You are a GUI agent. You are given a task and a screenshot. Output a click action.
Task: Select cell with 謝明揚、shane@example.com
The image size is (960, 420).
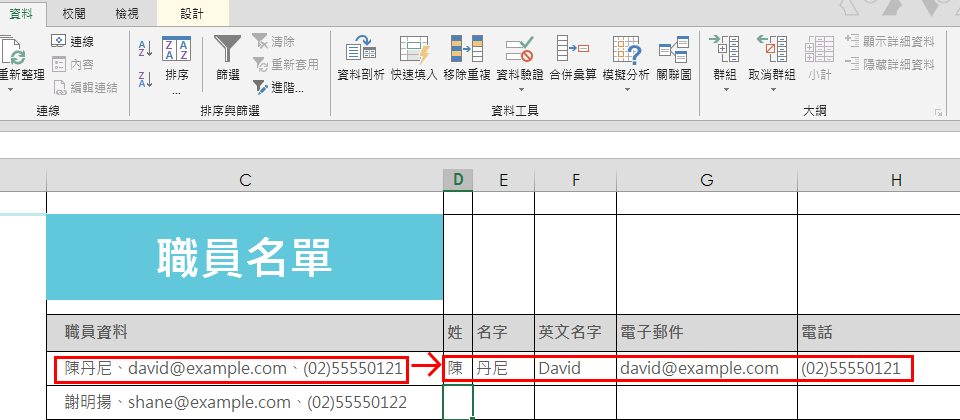[245, 402]
